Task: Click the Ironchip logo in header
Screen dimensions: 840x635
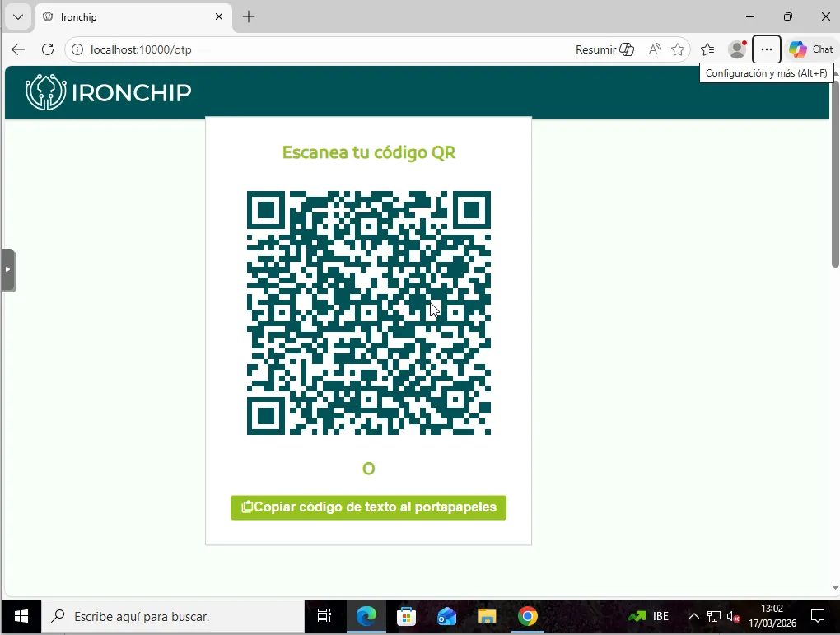Action: click(108, 92)
